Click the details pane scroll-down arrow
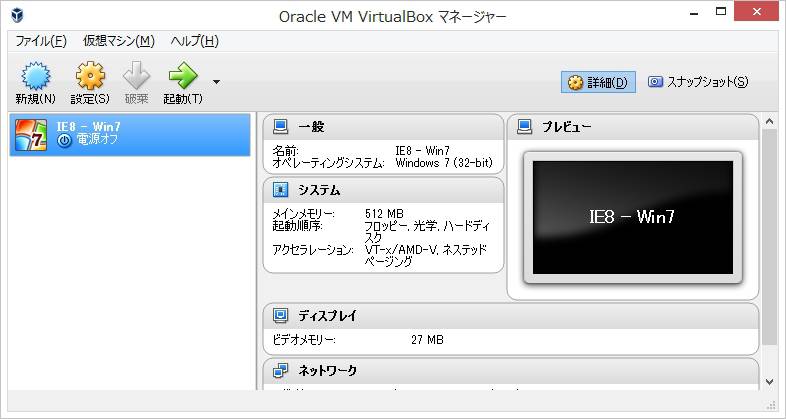 [x=769, y=382]
